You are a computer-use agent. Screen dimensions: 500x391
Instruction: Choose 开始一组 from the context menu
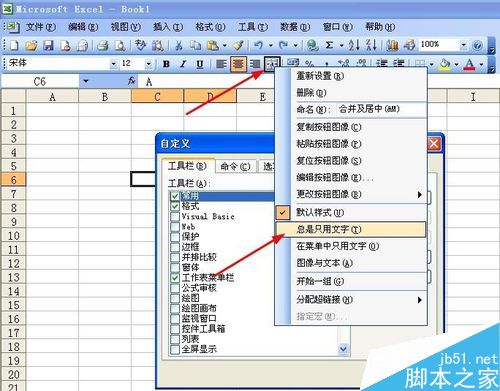click(351, 282)
